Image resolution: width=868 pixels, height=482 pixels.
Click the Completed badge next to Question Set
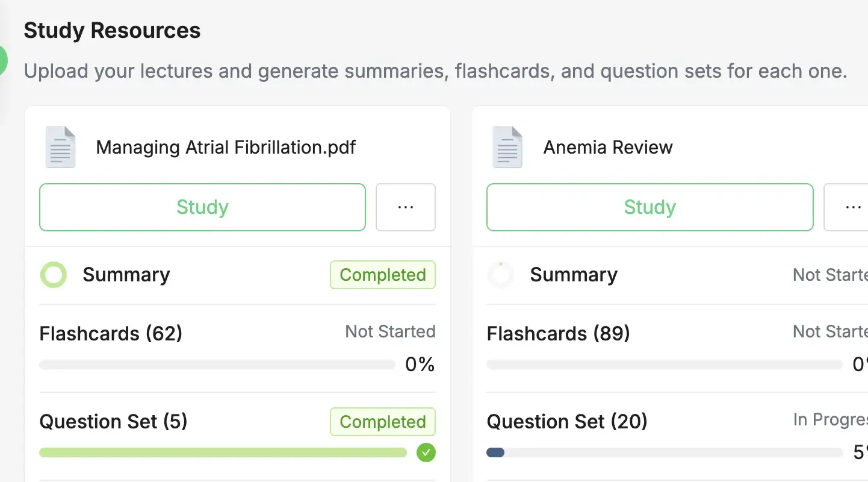[x=383, y=422]
